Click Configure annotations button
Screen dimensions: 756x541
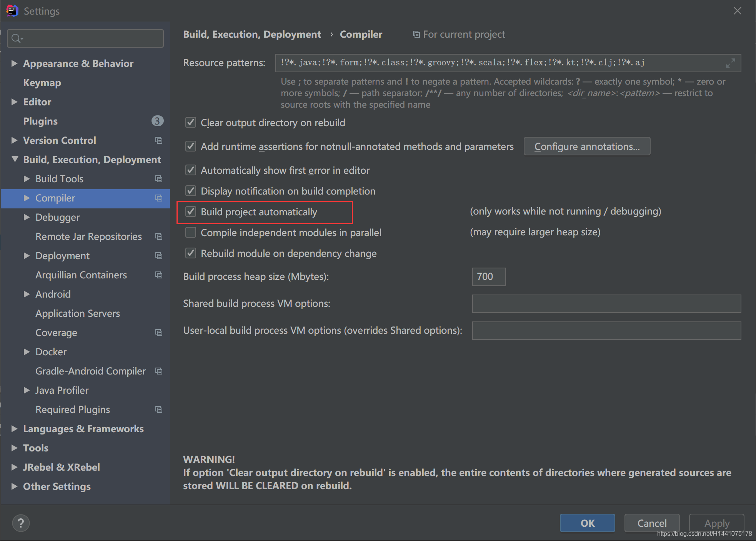(587, 146)
